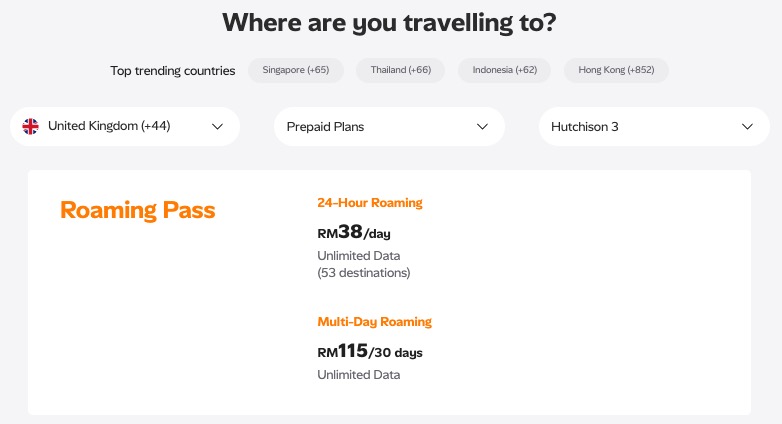782x424 pixels.
Task: Click the (53 destinations) text
Action: pyautogui.click(x=363, y=272)
